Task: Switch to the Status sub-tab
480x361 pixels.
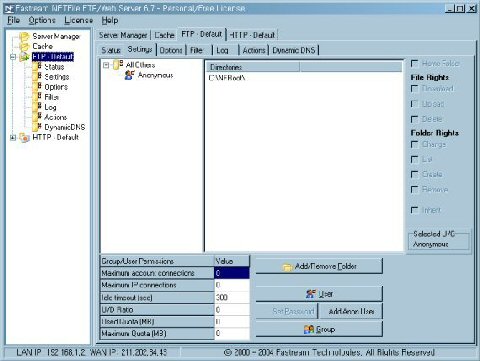Action: point(111,50)
